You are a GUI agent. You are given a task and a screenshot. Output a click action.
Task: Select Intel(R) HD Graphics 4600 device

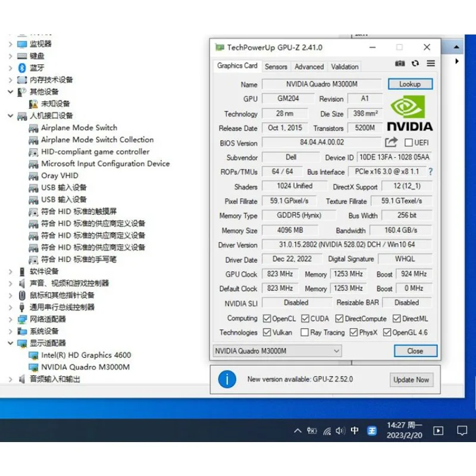(86, 355)
